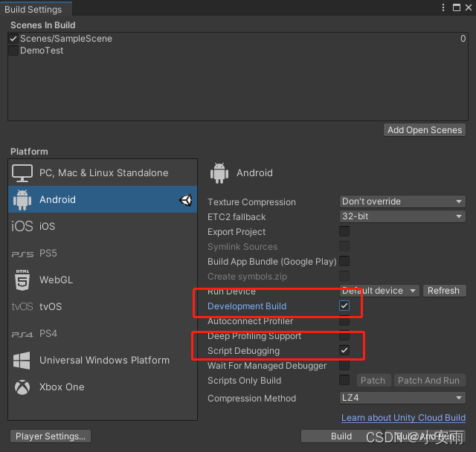
Task: Select PC, Mac & Linux Standalone monitor icon
Action: click(22, 173)
